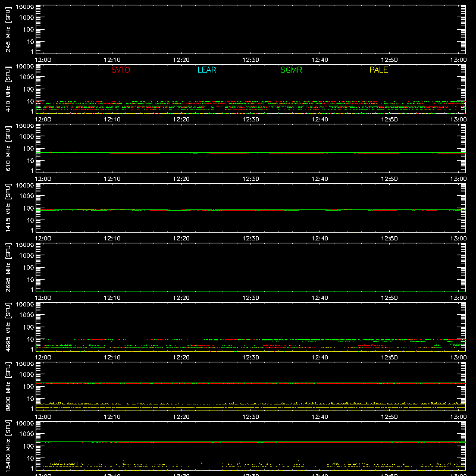
Task: Click the green SGMR legend label
Action: click(x=291, y=70)
